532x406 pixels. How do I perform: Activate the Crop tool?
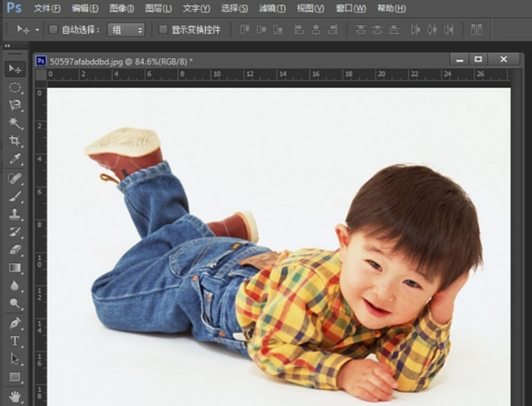coord(15,142)
